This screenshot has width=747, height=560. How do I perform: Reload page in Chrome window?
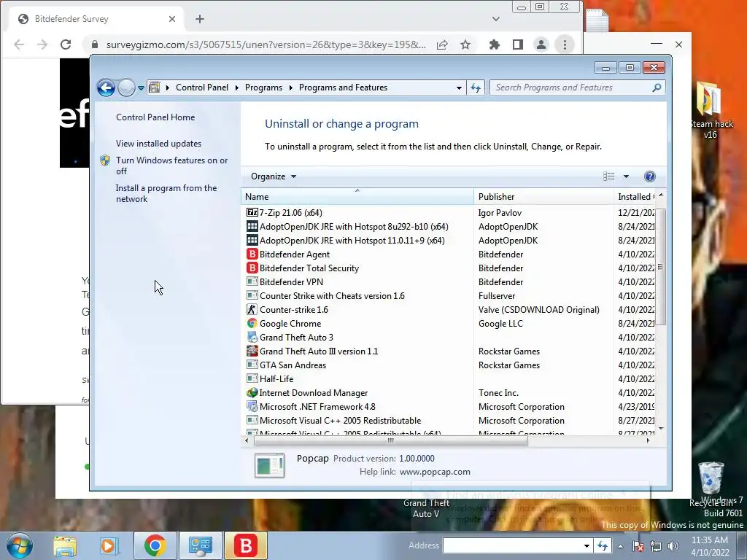pos(66,44)
